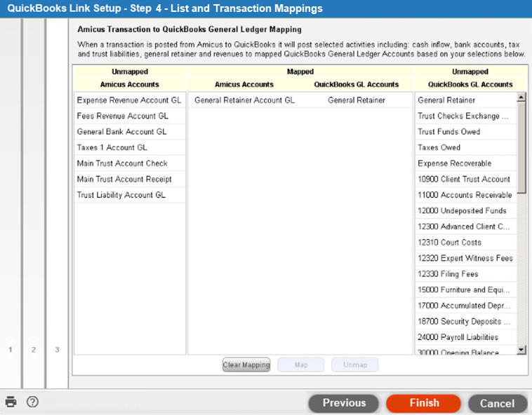
Task: Select 18700 Security Deposits account
Action: (x=465, y=321)
